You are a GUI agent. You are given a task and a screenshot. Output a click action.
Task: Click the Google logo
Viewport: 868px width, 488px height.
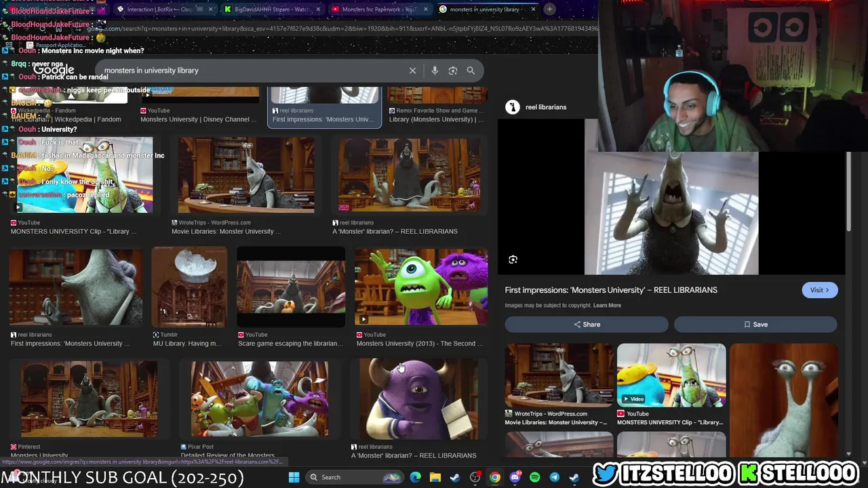(53, 69)
